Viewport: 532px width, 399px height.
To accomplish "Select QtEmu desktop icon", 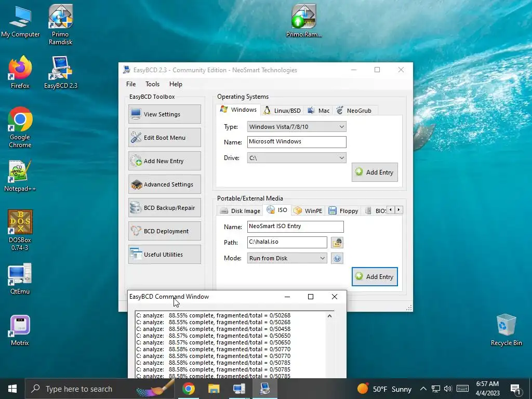I will [20, 278].
